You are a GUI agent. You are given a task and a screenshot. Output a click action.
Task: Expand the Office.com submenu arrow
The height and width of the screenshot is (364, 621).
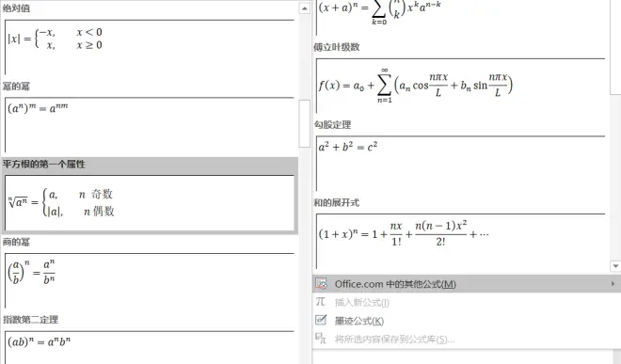click(613, 284)
